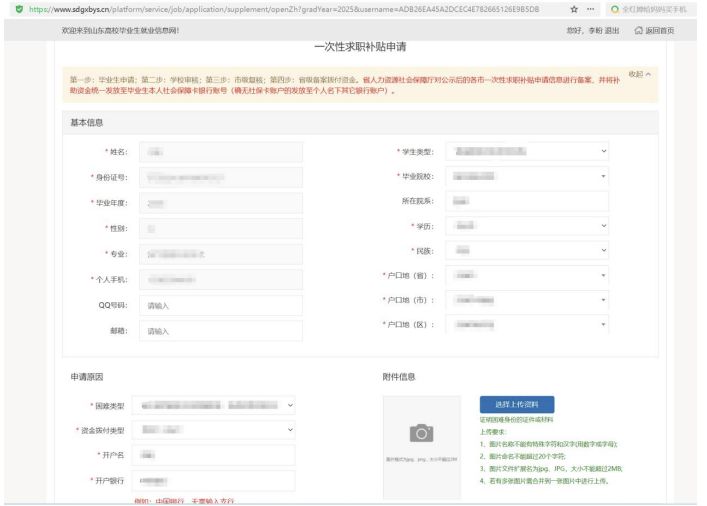Open the 学历 dropdown
Image resolution: width=707 pixels, height=506 pixels.
(527, 225)
